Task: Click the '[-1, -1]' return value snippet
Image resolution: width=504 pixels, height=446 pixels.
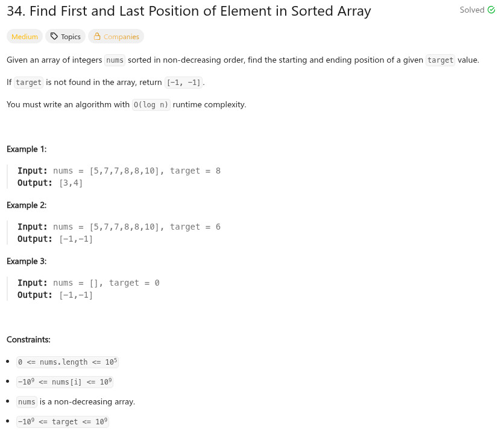Action: pos(183,83)
